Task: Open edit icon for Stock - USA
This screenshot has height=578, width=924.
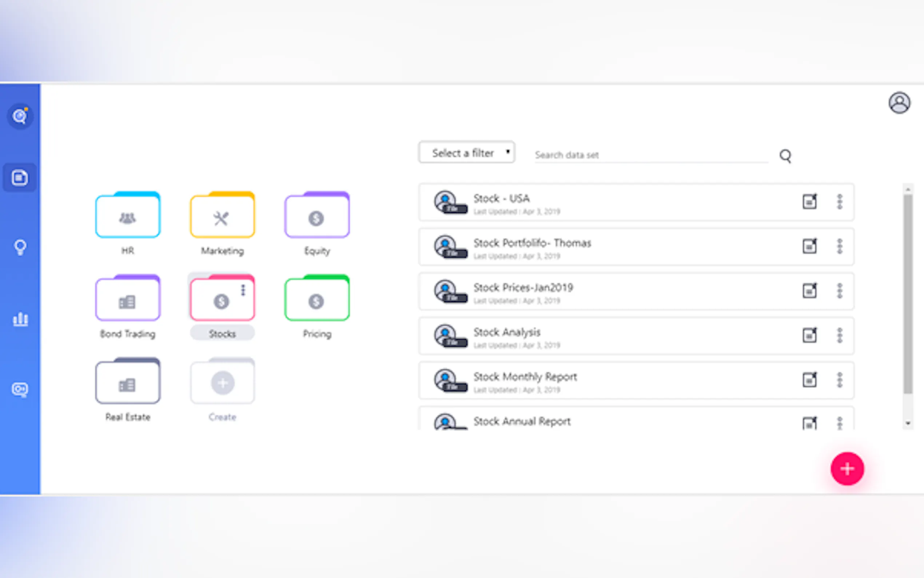Action: click(x=809, y=201)
